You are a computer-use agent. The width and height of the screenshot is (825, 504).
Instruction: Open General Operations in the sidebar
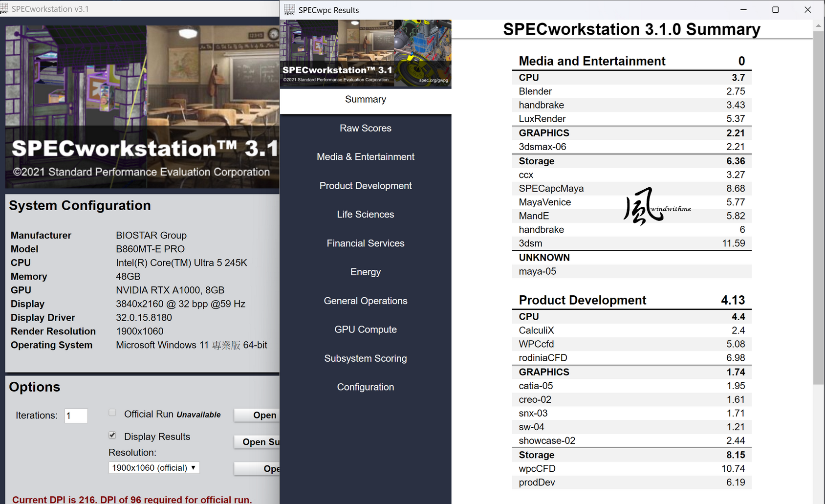pos(366,301)
